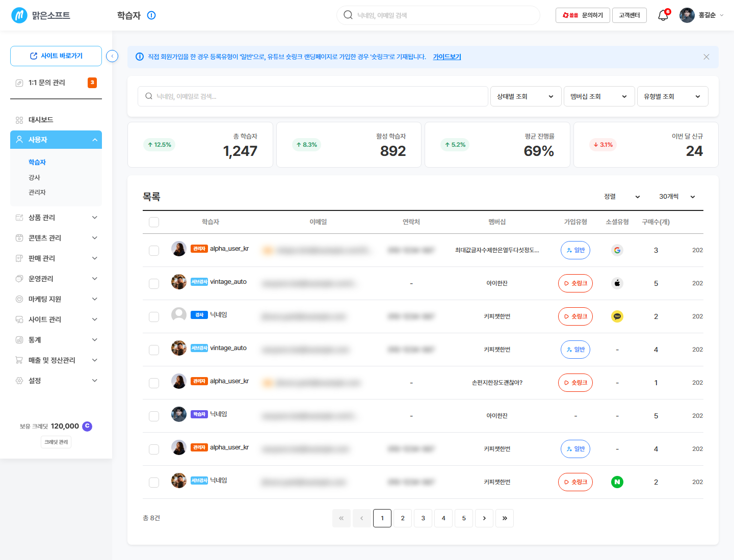Click the info icon beside 학습자 title

pyautogui.click(x=151, y=15)
